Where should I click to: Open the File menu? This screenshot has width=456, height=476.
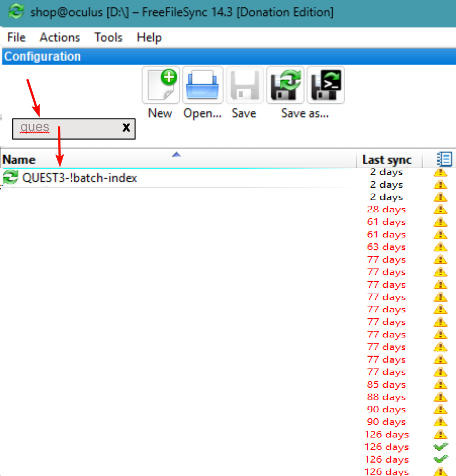17,37
